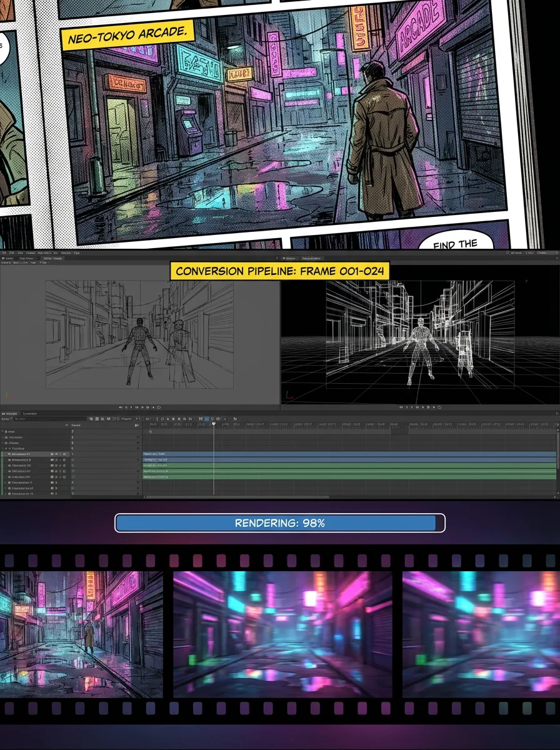Click the axis gizmo in the wireframe viewport
Viewport: 560px width, 750px height.
coord(288,395)
